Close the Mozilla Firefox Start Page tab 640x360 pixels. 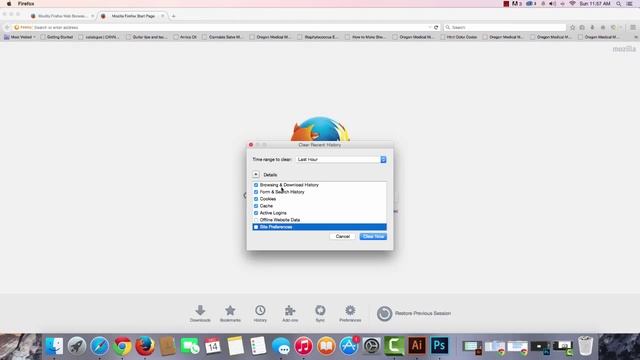tap(162, 16)
